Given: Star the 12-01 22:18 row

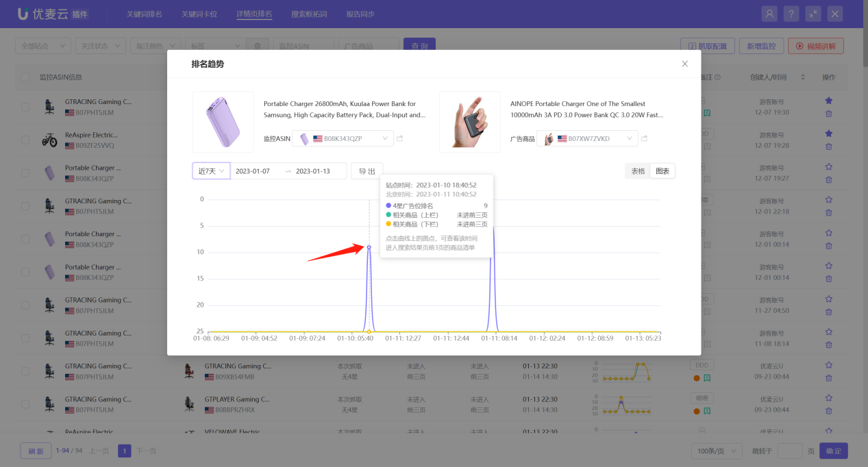Looking at the screenshot, I should 828,200.
